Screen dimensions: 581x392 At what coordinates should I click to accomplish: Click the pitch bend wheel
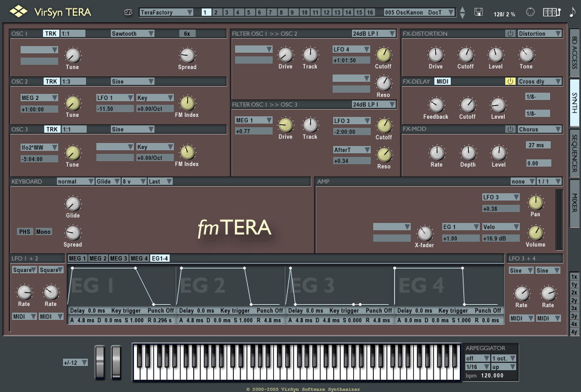coord(100,362)
